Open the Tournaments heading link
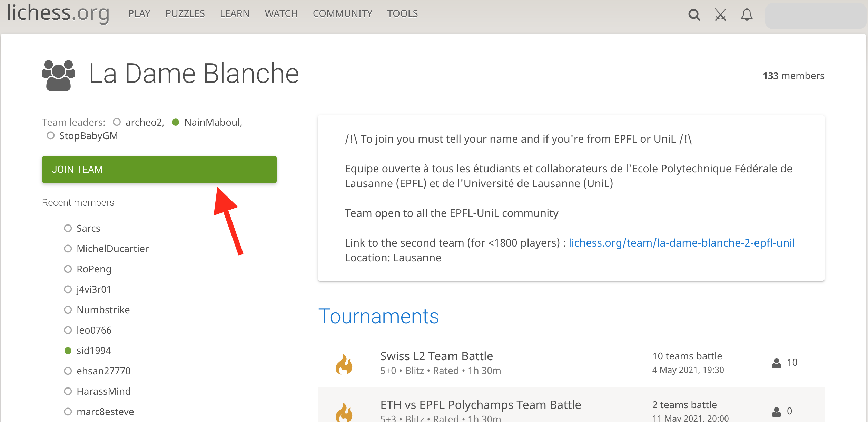The image size is (868, 422). 378,316
